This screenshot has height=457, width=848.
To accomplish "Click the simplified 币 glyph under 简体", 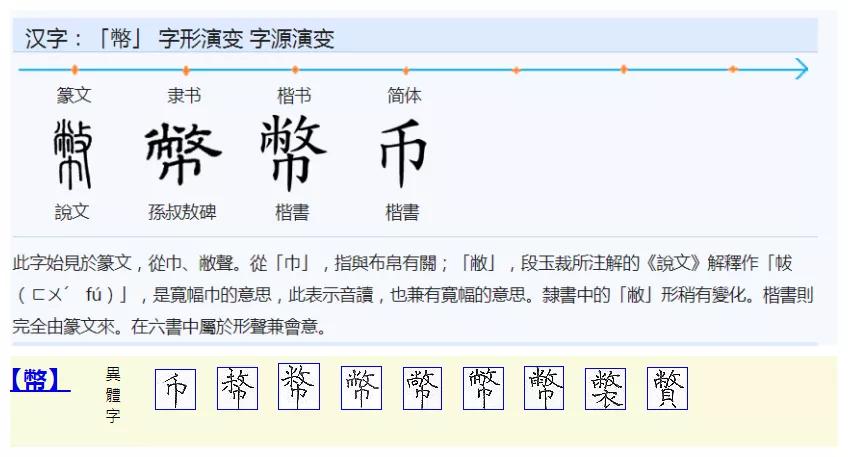I will coord(403,154).
